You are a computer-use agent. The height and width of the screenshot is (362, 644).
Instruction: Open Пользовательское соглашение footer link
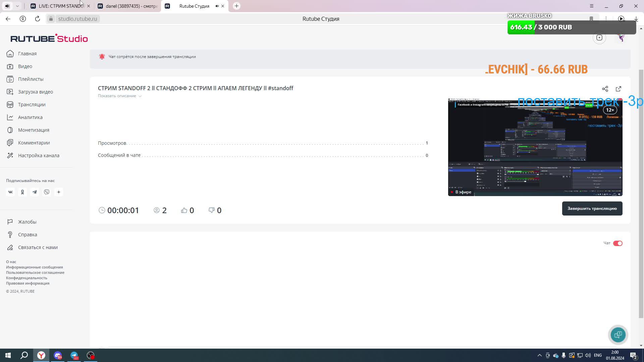(x=35, y=273)
